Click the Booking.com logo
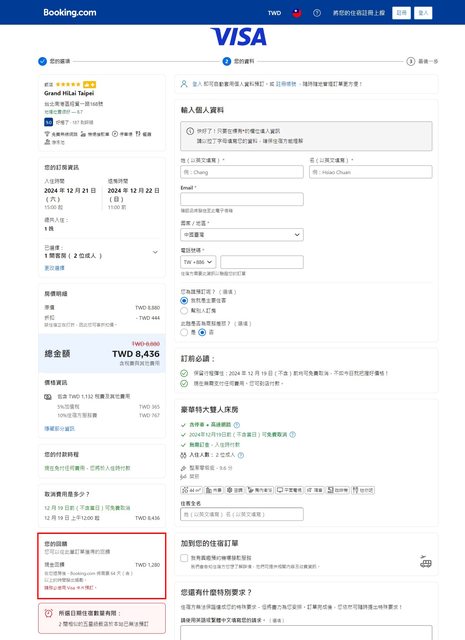The image size is (465, 640). [70, 13]
